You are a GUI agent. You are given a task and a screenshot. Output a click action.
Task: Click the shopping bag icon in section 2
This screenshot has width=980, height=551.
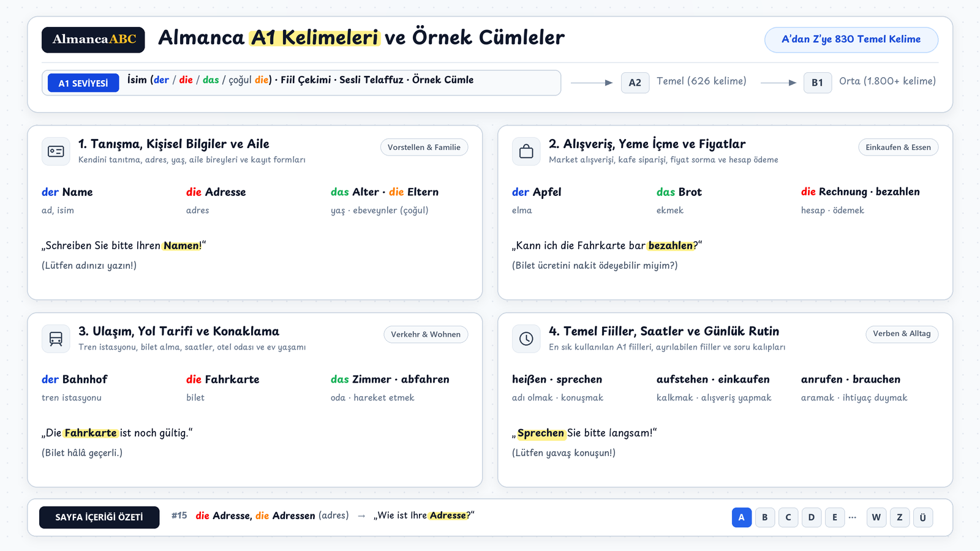pyautogui.click(x=526, y=151)
